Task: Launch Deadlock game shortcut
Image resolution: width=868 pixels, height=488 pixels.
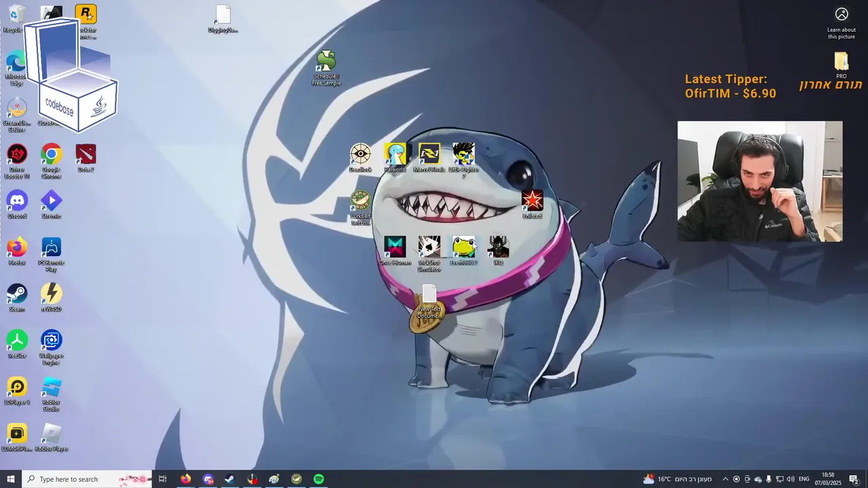Action: [x=360, y=158]
